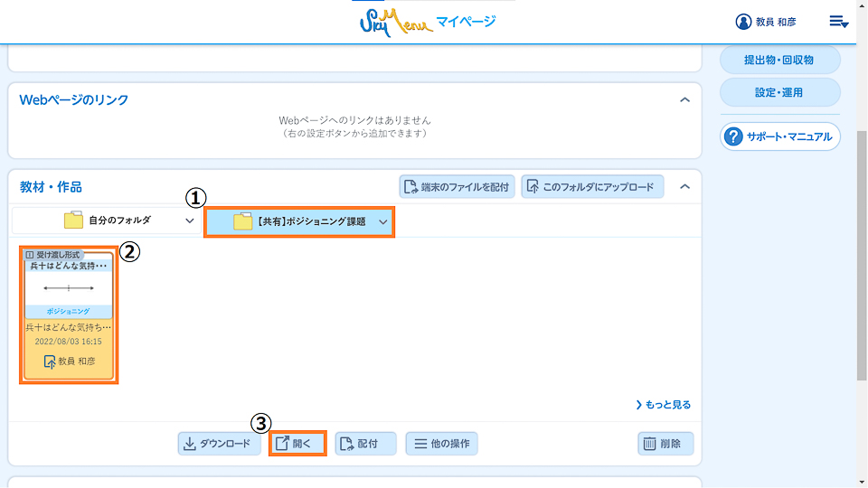Click the 配付 distribute button
Image resolution: width=868 pixels, height=488 pixels.
tap(365, 444)
